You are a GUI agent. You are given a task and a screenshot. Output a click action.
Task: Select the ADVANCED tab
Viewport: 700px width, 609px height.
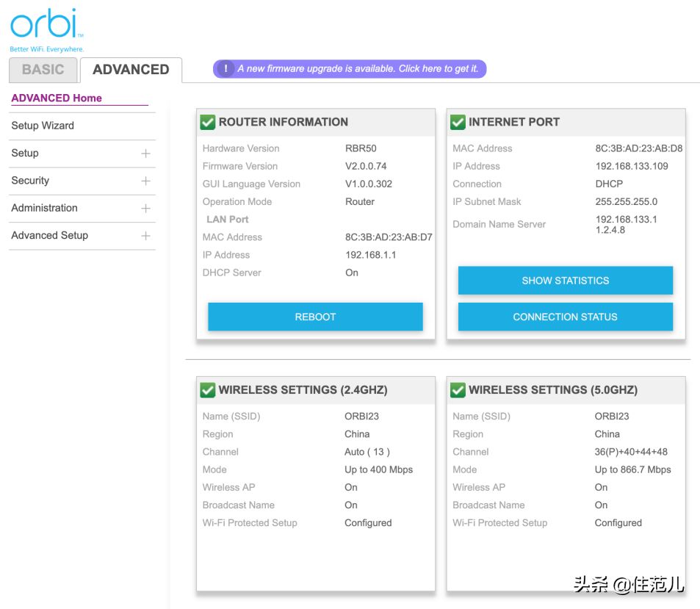131,70
